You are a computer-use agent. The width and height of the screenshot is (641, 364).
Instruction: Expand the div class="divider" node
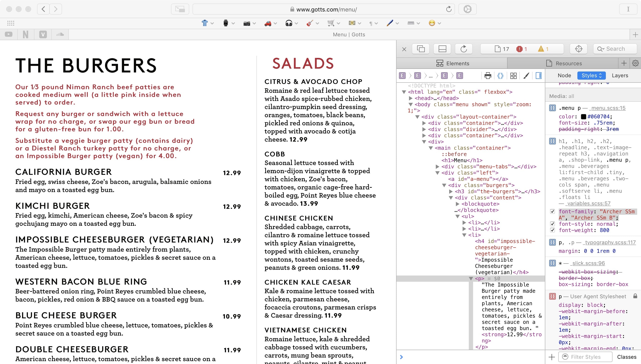424,129
